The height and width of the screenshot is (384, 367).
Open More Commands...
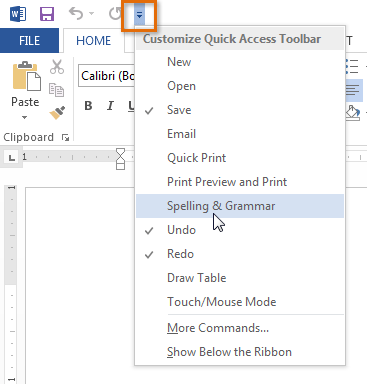240,328
